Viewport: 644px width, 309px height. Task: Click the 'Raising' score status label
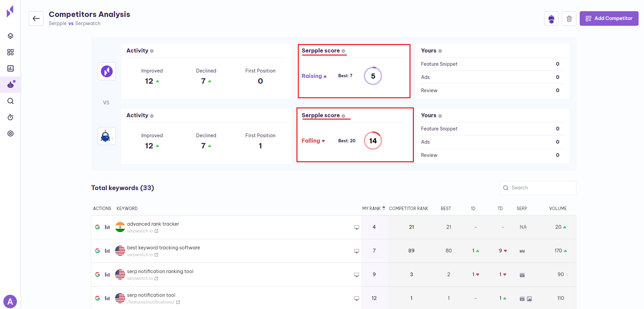click(x=312, y=76)
